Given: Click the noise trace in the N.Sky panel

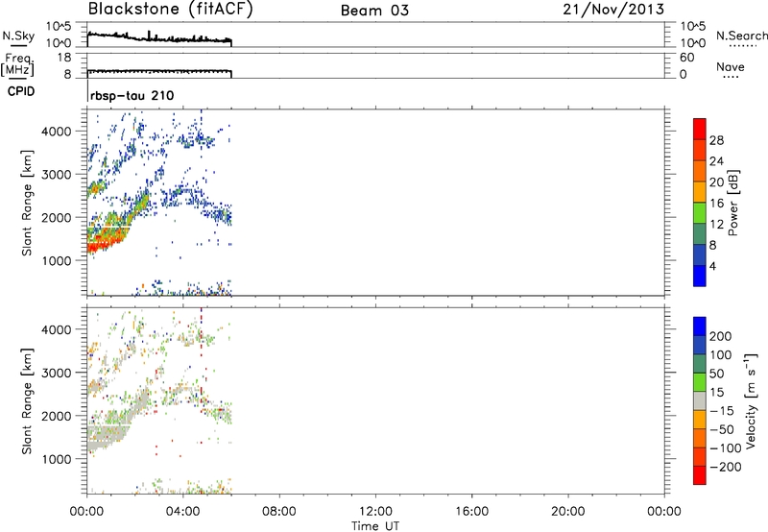Looking at the screenshot, I should tap(159, 37).
